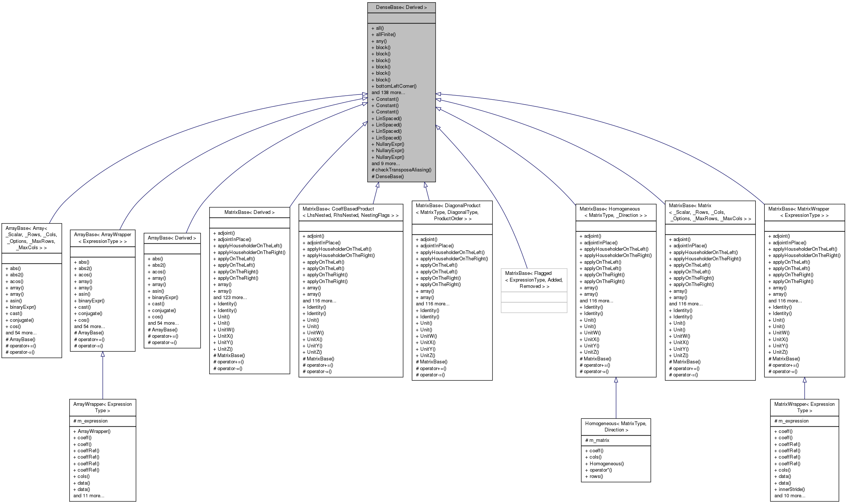Click MatrixBase< DiagonalProduct > class header

click(x=452, y=212)
